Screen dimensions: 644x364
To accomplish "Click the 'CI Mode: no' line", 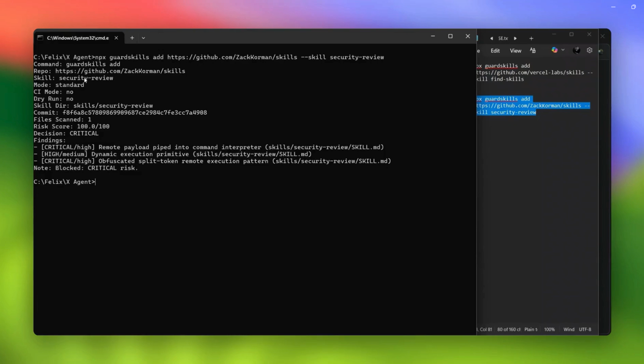I will coord(53,92).
